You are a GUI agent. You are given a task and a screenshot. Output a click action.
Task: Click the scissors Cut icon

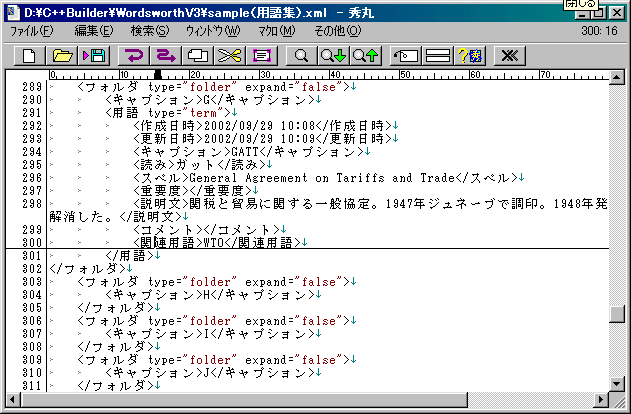pyautogui.click(x=229, y=55)
